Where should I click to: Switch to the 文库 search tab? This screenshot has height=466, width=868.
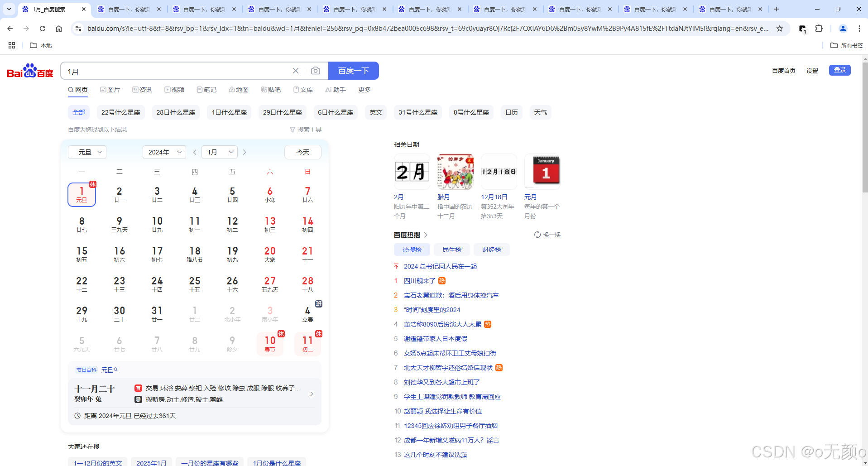pos(303,90)
